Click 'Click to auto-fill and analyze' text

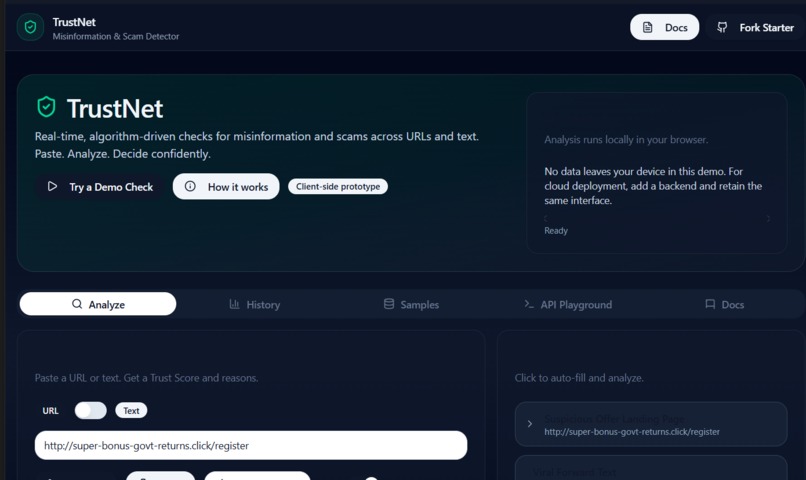point(579,378)
